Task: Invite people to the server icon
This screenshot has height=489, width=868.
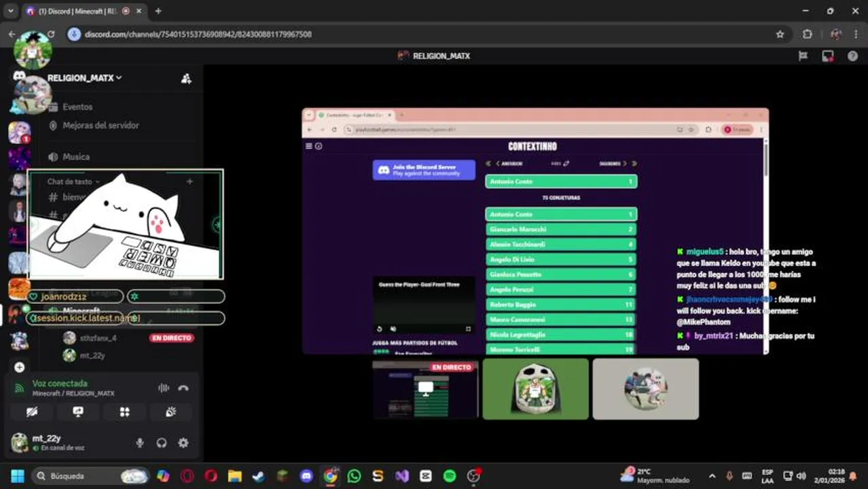Action: (186, 79)
